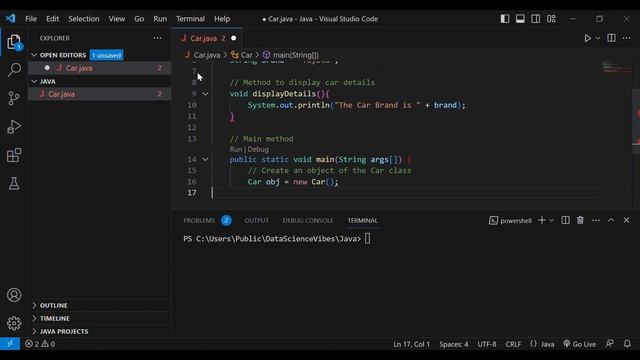640x360 pixels.
Task: Collapse the Open Editors section
Action: [34, 55]
